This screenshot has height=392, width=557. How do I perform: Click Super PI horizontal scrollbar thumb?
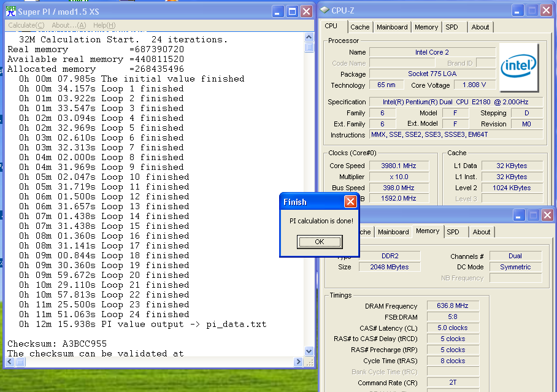20,362
